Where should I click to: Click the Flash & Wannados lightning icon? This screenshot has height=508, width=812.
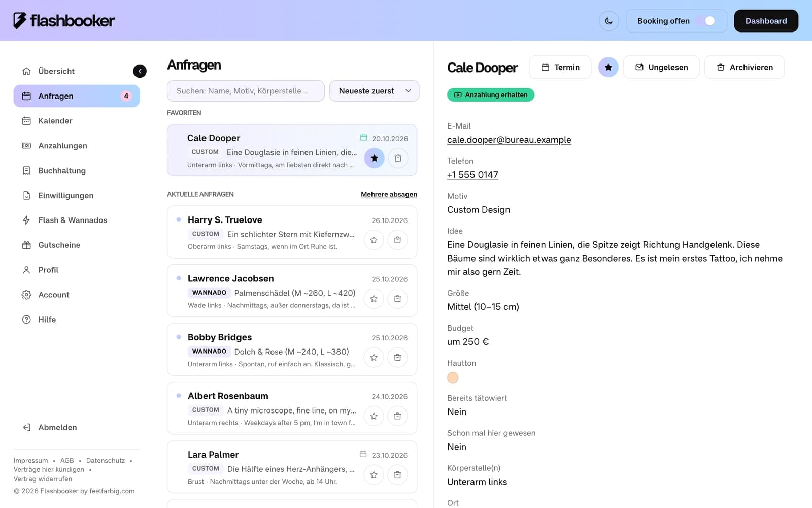click(26, 220)
